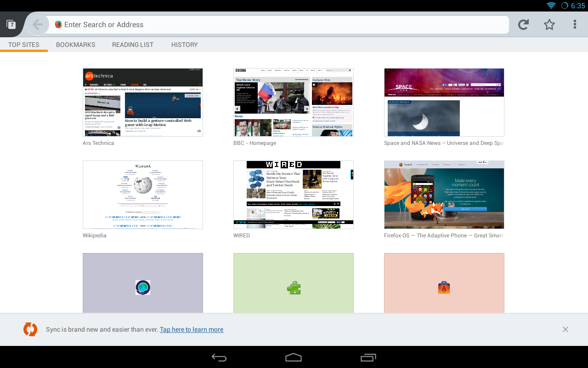Tap here to learn more about Sync

tap(192, 329)
